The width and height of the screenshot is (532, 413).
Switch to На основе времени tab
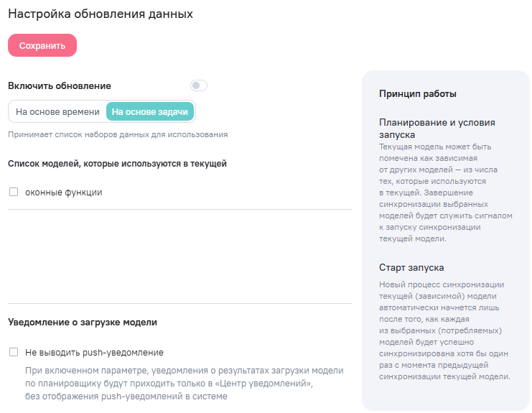pos(57,112)
